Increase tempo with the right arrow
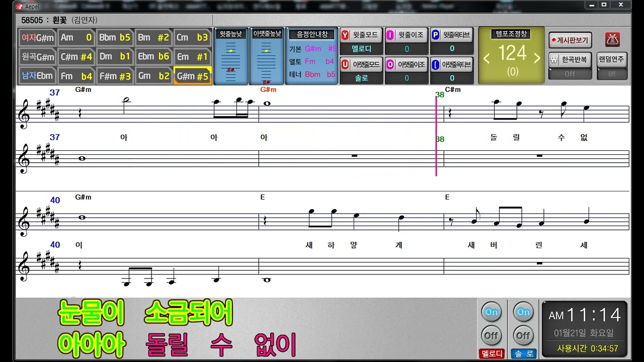 537,58
